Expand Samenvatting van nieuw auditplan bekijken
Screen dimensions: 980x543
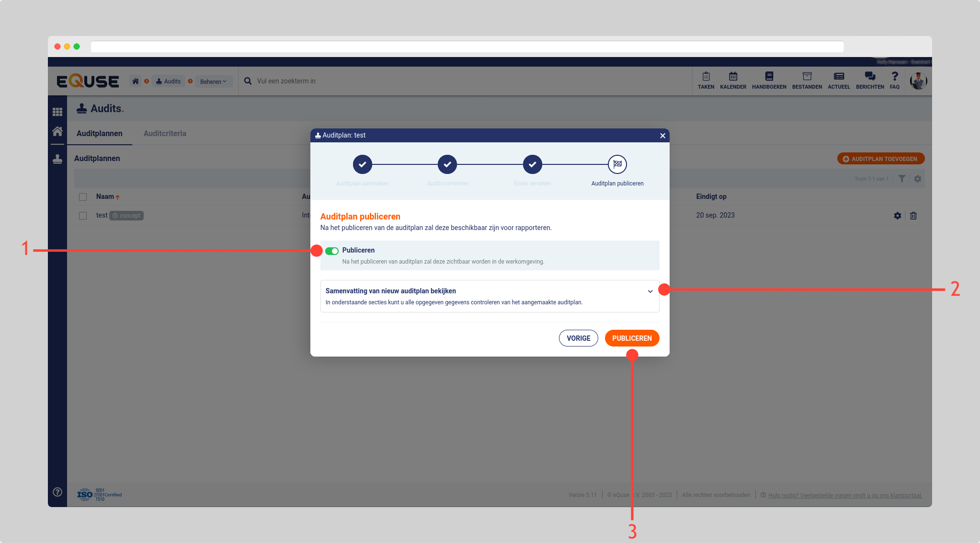[490, 296]
